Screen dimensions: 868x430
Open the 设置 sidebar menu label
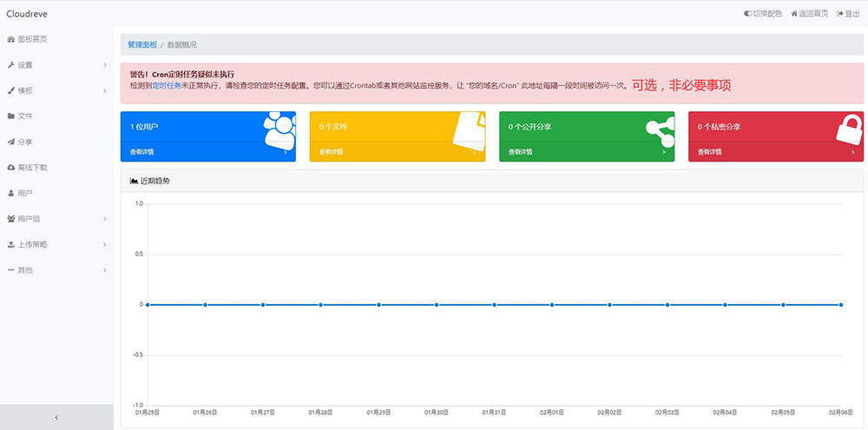tap(25, 65)
